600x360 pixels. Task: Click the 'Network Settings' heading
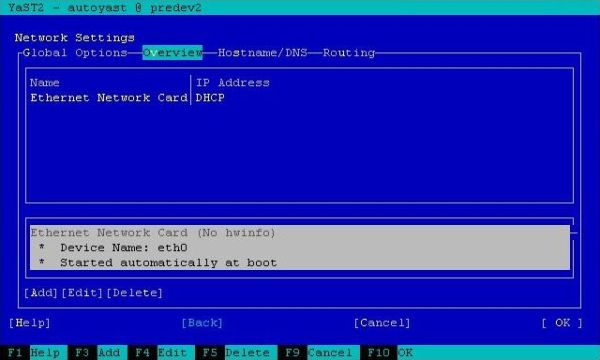pyautogui.click(x=75, y=37)
